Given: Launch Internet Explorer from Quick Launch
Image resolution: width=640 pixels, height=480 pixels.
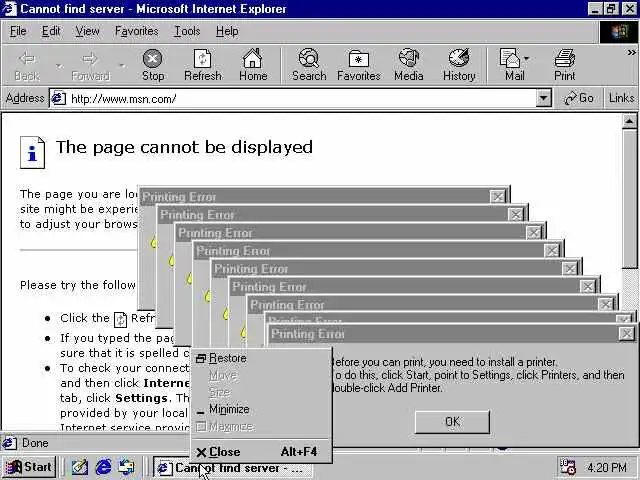Looking at the screenshot, I should 103,467.
